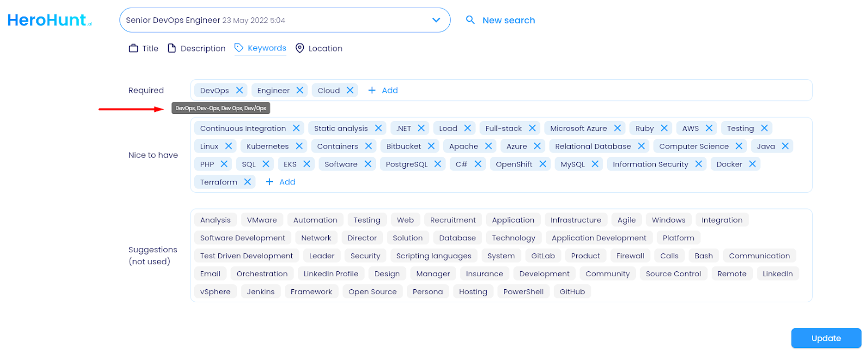
Task: Remove Kubernetes from Nice to have
Action: (x=299, y=146)
